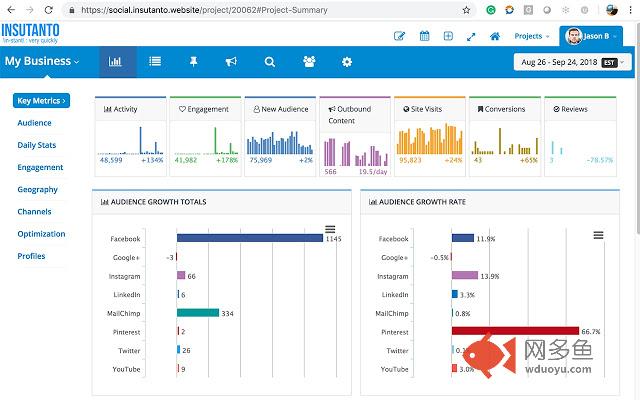Screen dimensions: 640x400
Task: Click the search magnifier icon in blue bar
Action: tap(269, 62)
